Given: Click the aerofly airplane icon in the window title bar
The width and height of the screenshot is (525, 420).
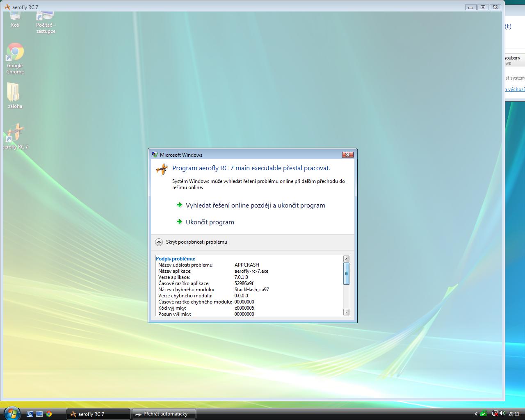Looking at the screenshot, I should [7, 7].
